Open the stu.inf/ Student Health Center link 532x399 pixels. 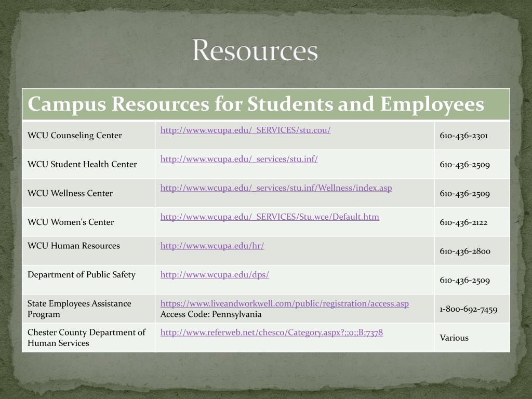click(x=239, y=159)
